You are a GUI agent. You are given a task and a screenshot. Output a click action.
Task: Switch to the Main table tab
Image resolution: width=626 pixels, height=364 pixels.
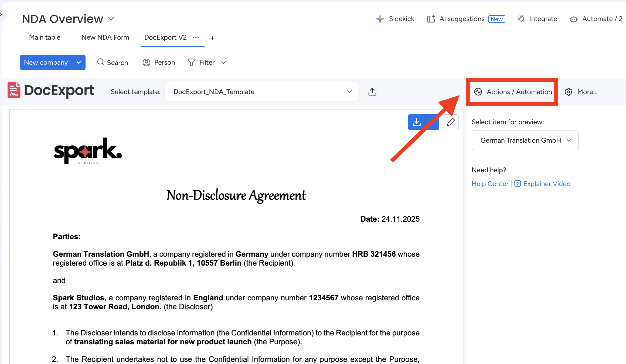coord(45,37)
